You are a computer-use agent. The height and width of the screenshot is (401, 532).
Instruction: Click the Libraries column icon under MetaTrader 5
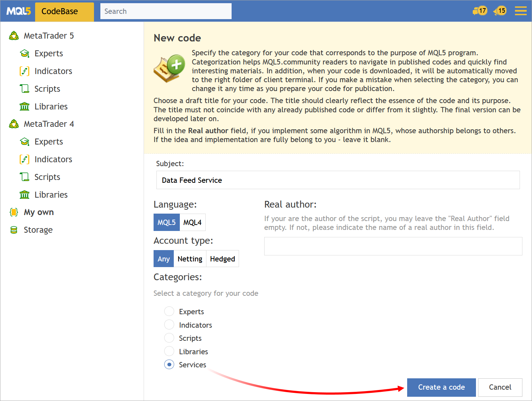24,106
